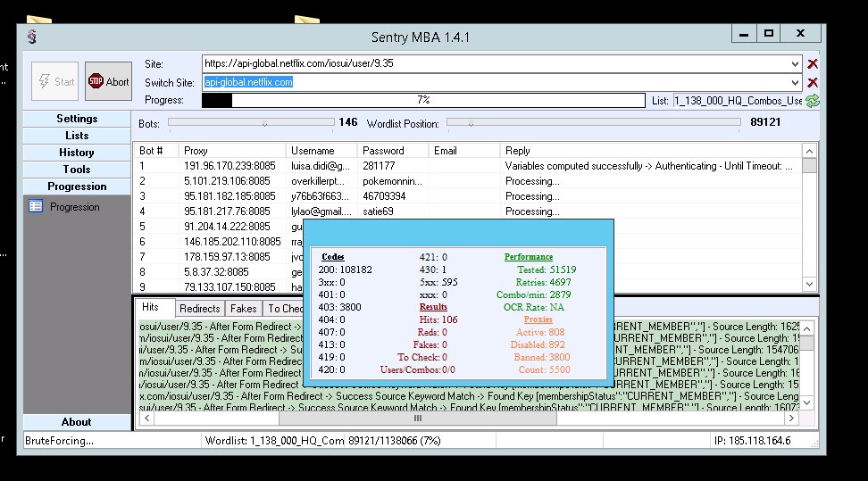Viewport: 868px width, 481px height.
Task: Open the Settings sidebar section
Action: click(77, 119)
